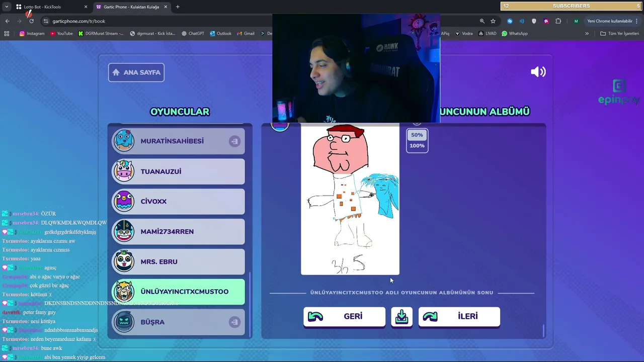The width and height of the screenshot is (644, 362).
Task: Open the WhatsApp bookmark
Action: point(515,34)
